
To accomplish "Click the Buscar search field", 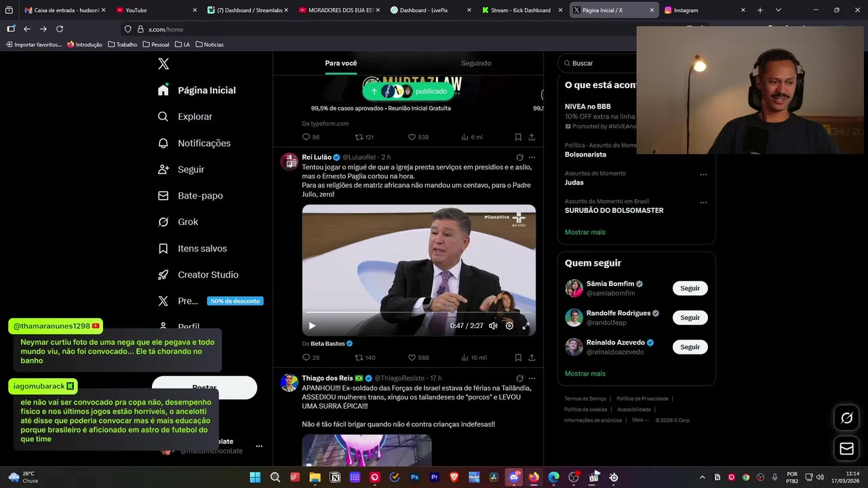I will (597, 63).
